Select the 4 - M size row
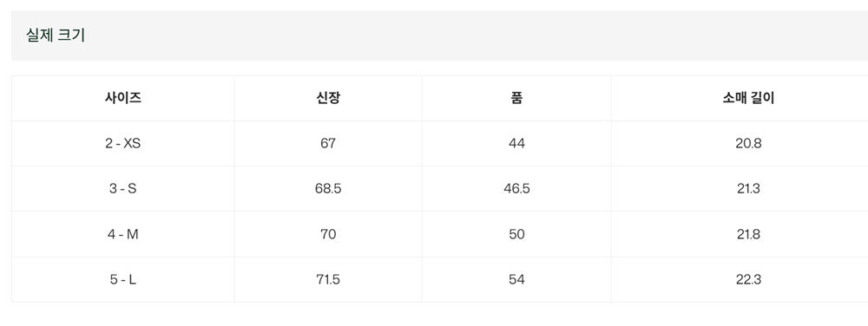Screen dimensions: 868x326 (x=439, y=234)
